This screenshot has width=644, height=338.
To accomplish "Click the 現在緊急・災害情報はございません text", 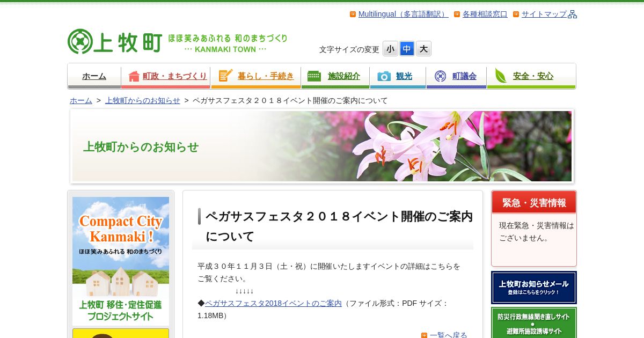I will (537, 232).
